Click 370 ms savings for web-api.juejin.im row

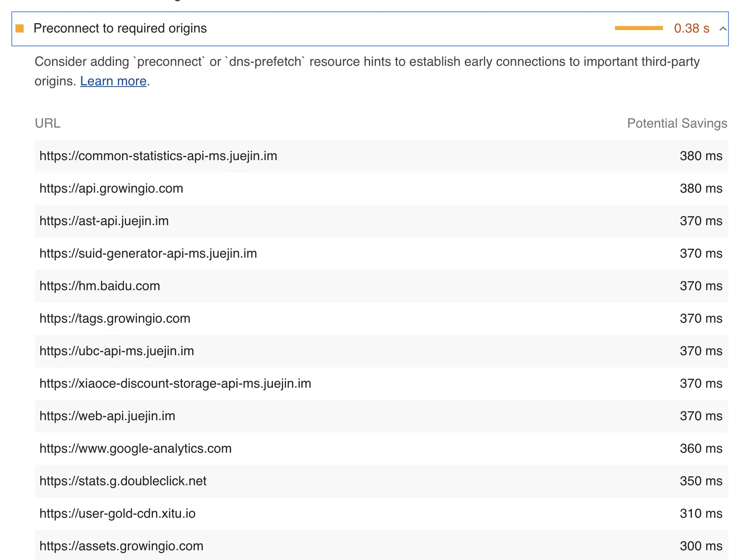[701, 416]
